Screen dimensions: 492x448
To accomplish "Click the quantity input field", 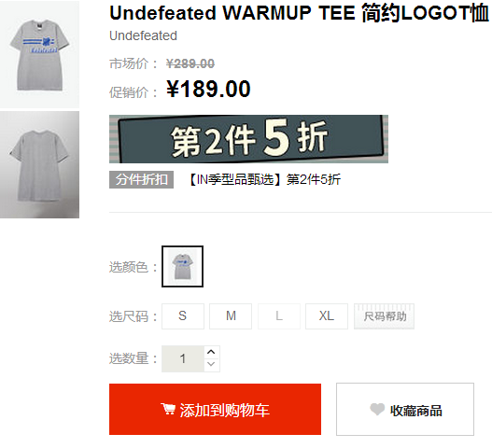I will click(183, 358).
